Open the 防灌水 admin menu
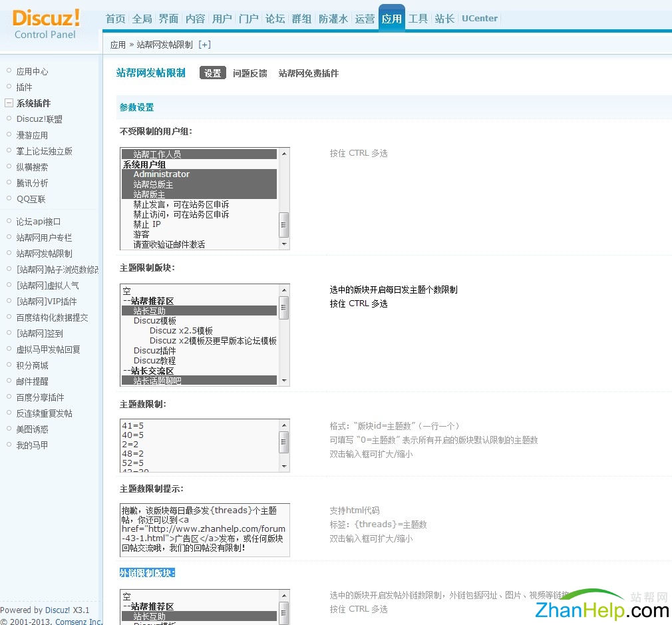Viewport: 672px width, 625px height. coord(333,18)
